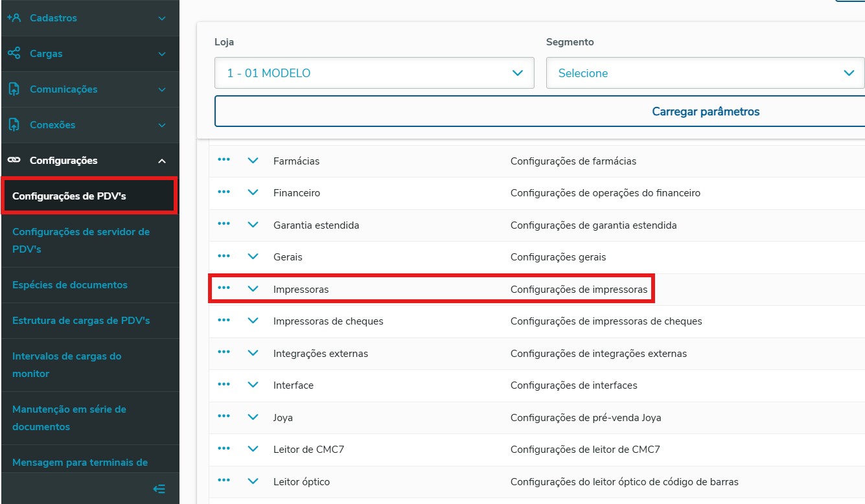Expand the Cadastros menu

[162, 18]
